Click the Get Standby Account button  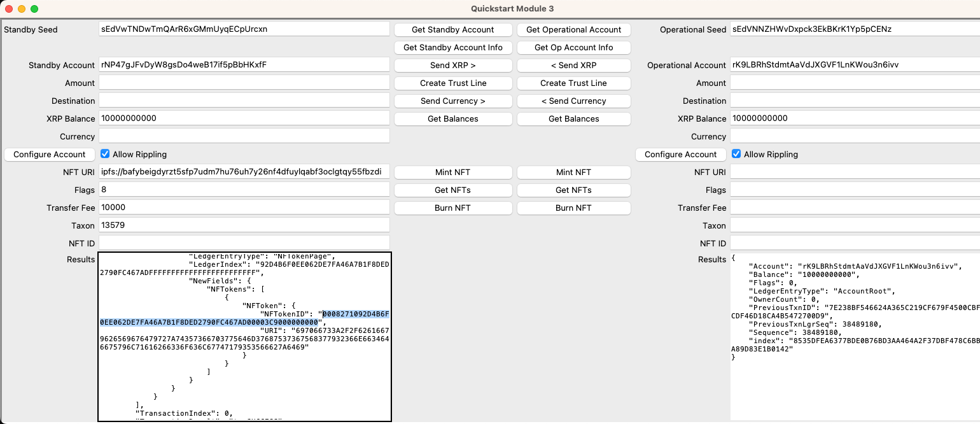(452, 30)
